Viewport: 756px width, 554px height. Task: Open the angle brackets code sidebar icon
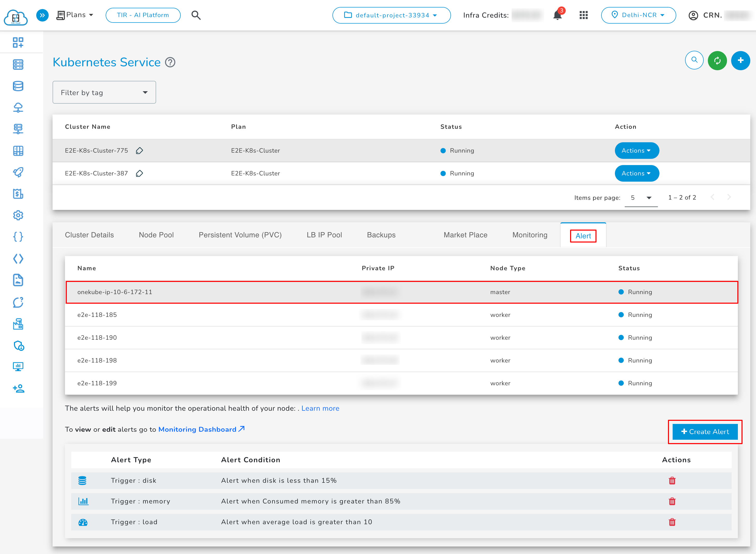click(x=18, y=259)
